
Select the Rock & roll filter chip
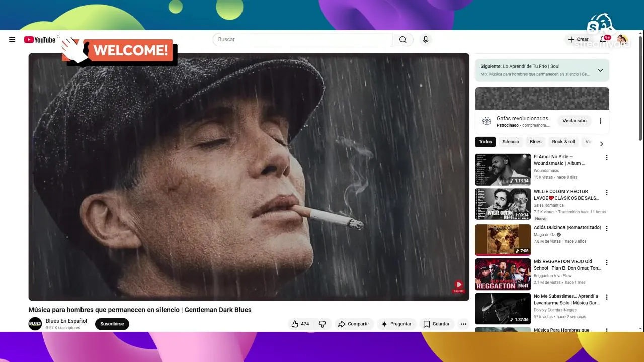click(x=563, y=142)
